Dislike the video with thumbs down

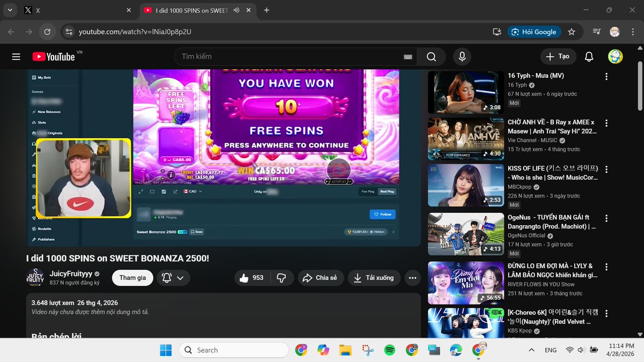pos(281,277)
